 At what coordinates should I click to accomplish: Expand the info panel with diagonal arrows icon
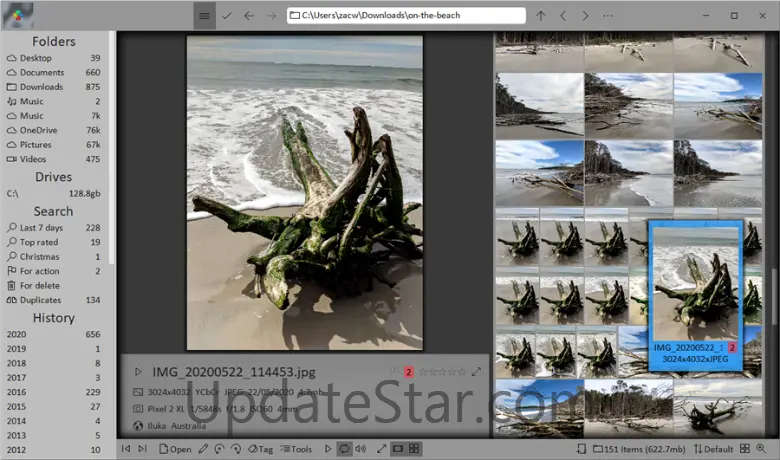click(x=476, y=371)
